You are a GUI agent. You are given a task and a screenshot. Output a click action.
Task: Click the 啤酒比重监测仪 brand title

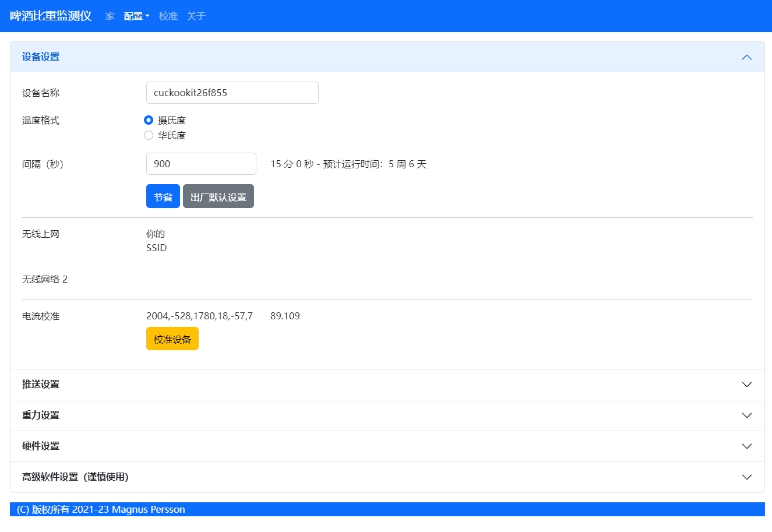pyautogui.click(x=51, y=16)
